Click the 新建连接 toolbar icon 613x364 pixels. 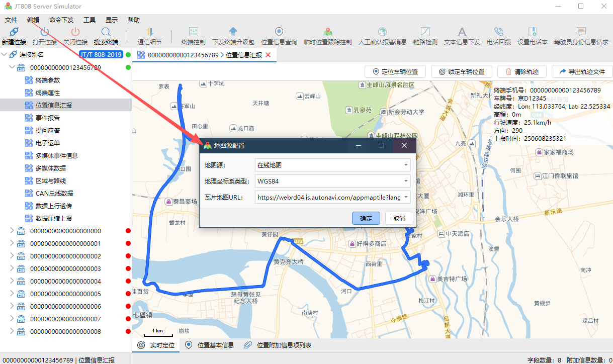14,32
